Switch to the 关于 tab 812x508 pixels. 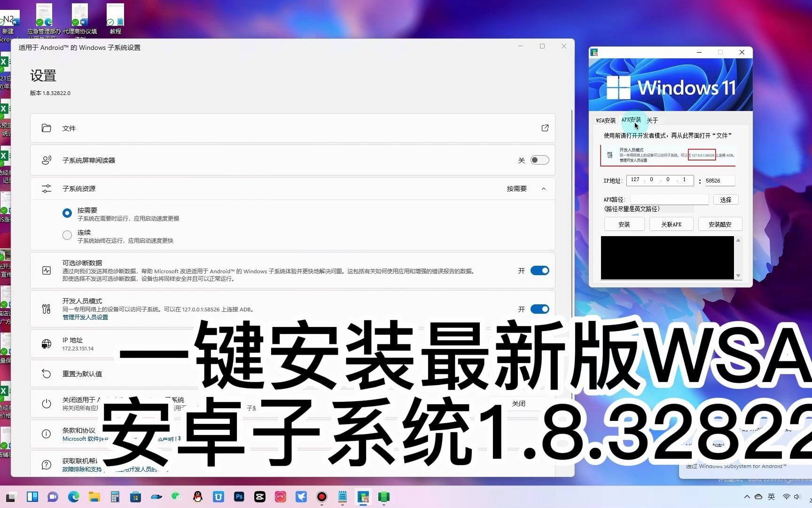[x=652, y=120]
